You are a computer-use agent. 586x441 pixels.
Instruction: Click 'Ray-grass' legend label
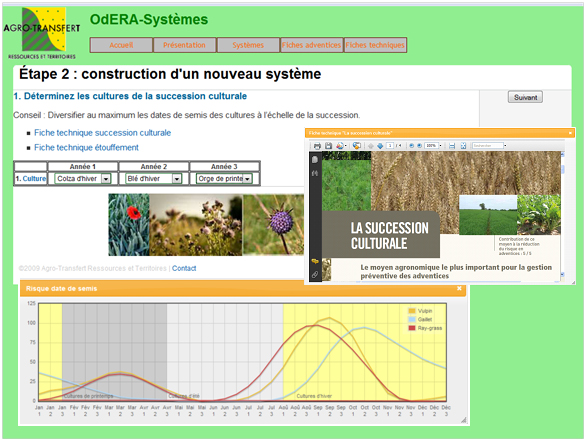pos(430,328)
